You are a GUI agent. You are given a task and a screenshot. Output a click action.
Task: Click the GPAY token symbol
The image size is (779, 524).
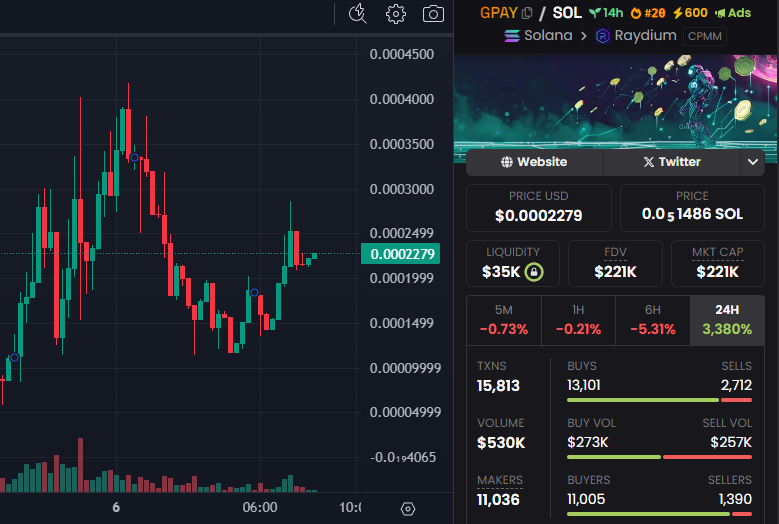click(x=499, y=13)
